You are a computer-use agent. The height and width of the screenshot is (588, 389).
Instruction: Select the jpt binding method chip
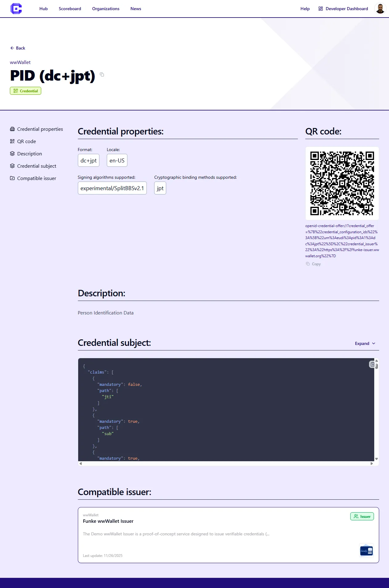click(x=160, y=188)
